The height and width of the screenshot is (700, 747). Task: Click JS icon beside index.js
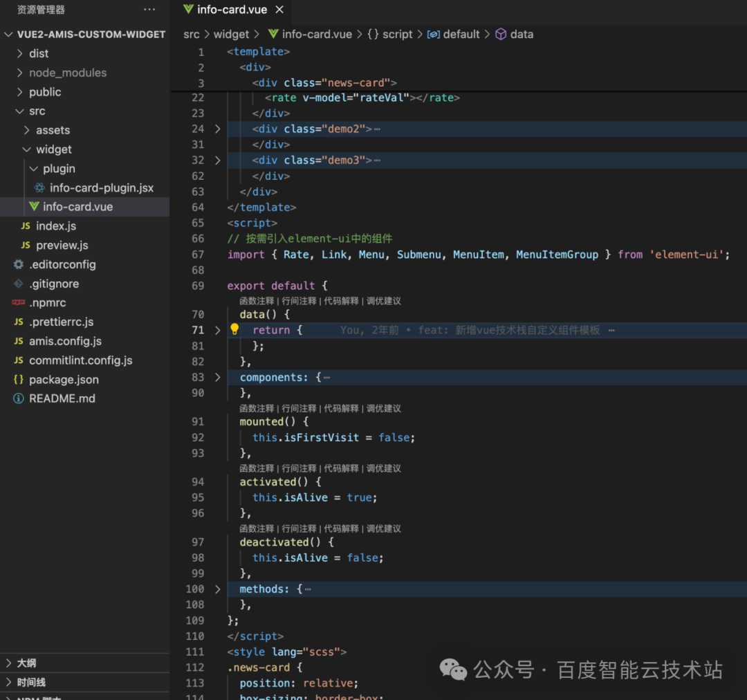pos(26,226)
